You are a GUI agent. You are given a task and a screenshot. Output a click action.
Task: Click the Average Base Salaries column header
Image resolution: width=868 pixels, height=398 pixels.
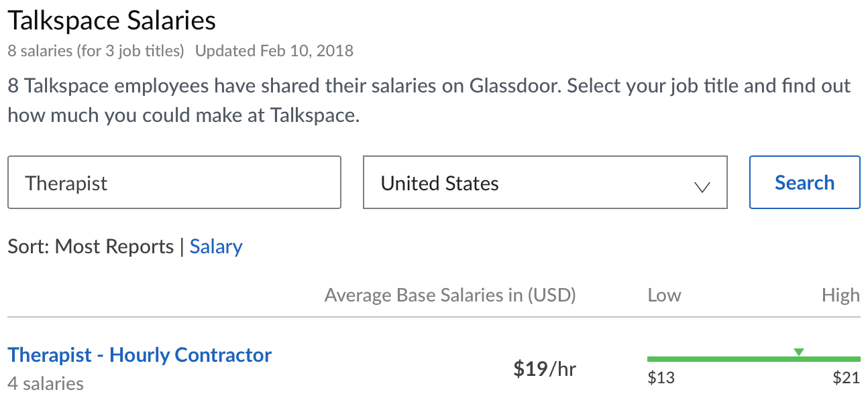450,295
